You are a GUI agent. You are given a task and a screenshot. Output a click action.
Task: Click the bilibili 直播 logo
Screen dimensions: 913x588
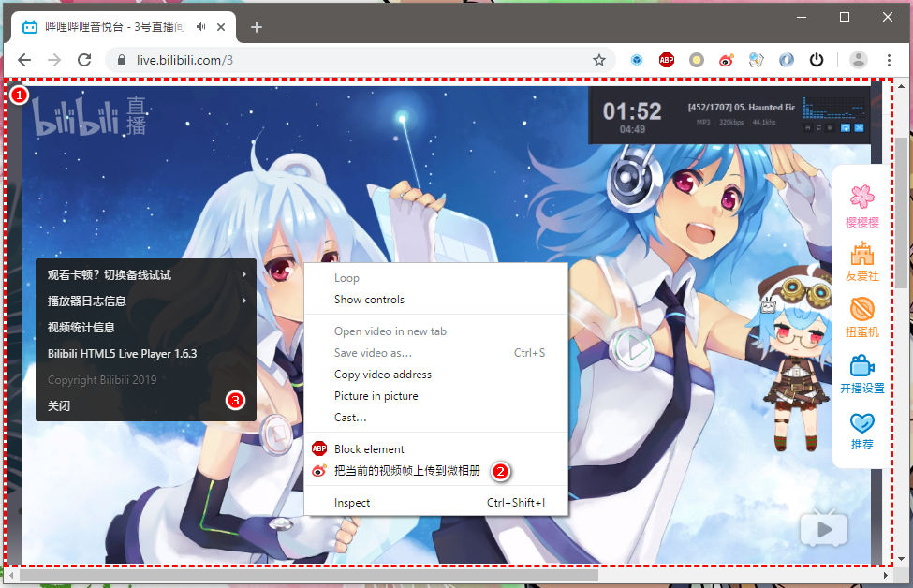click(89, 116)
